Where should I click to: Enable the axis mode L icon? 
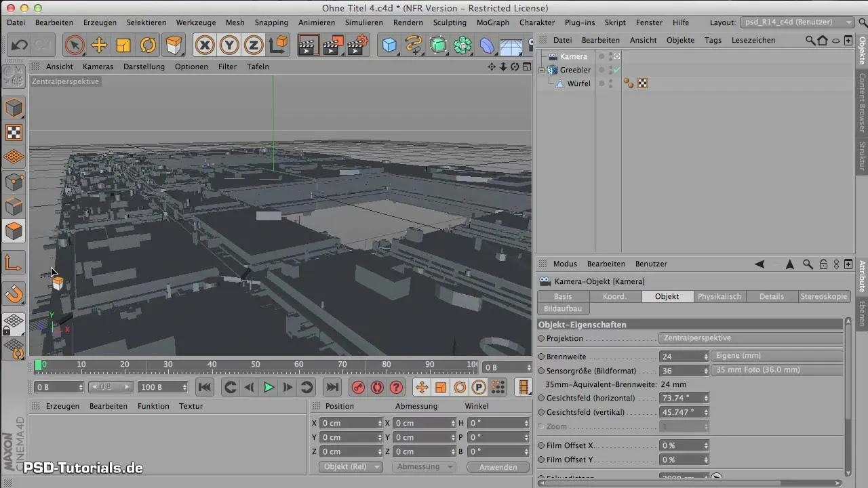tap(14, 263)
